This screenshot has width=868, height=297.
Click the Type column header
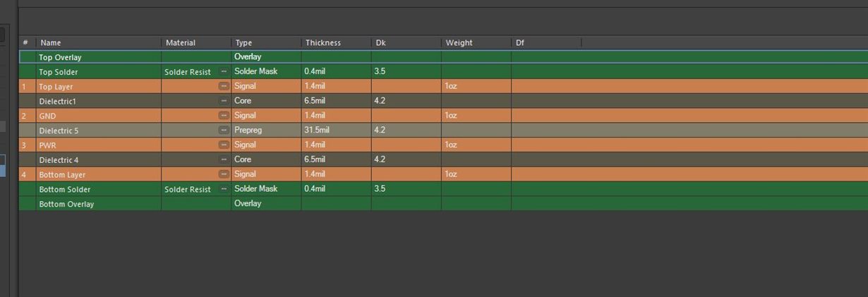click(x=266, y=43)
